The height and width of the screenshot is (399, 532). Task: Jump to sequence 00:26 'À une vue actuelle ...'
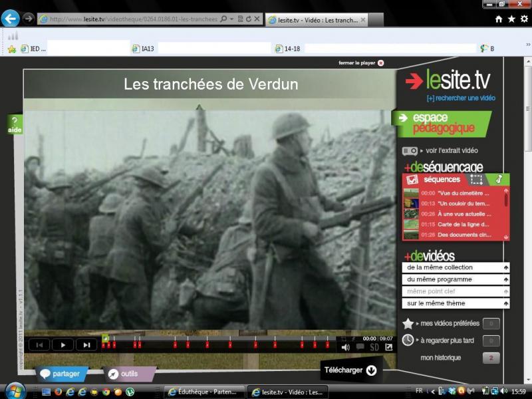(456, 214)
